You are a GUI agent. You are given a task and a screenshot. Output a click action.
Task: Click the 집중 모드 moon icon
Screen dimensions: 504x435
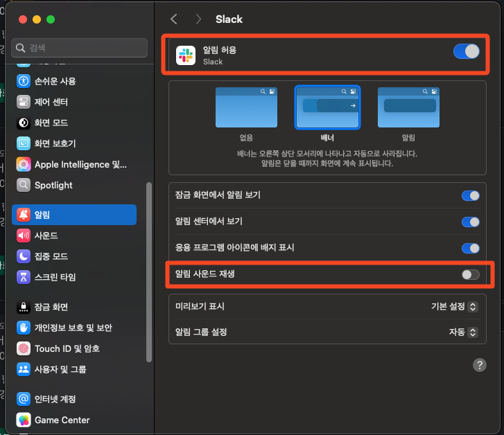24,256
